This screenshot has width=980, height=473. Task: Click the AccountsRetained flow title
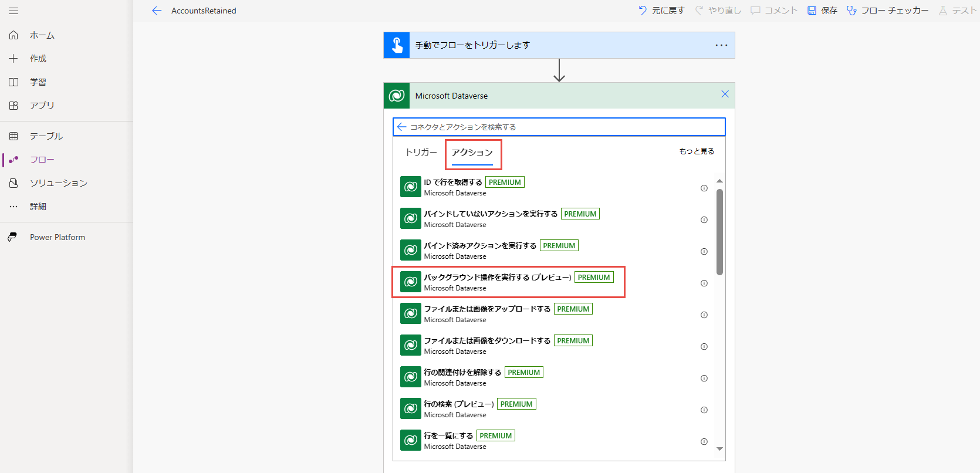tap(204, 11)
